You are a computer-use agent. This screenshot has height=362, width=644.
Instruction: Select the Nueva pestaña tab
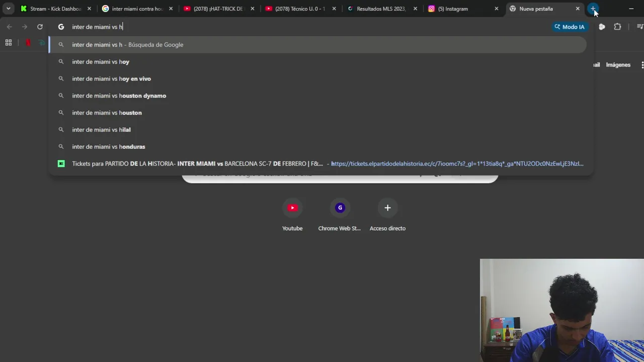point(544,9)
